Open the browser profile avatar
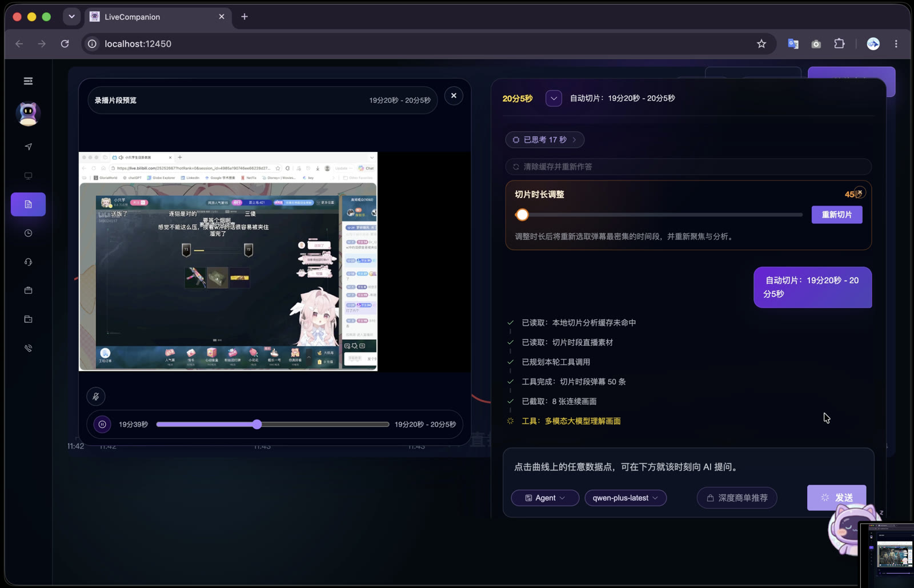The height and width of the screenshot is (588, 914). coord(873,44)
